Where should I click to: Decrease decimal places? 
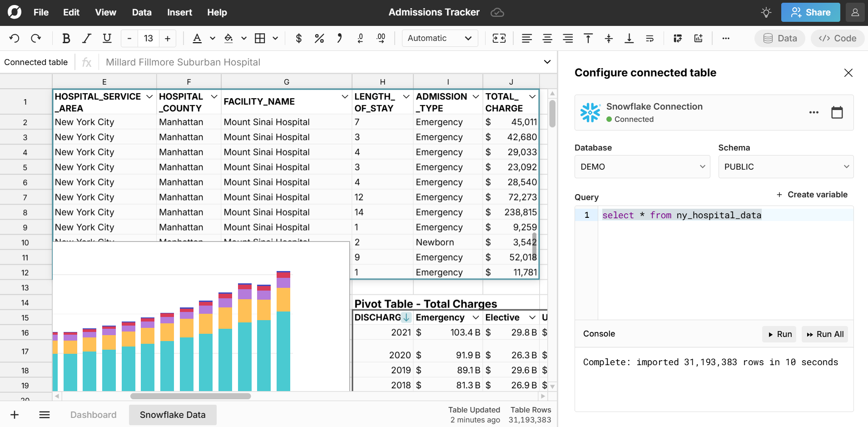360,38
